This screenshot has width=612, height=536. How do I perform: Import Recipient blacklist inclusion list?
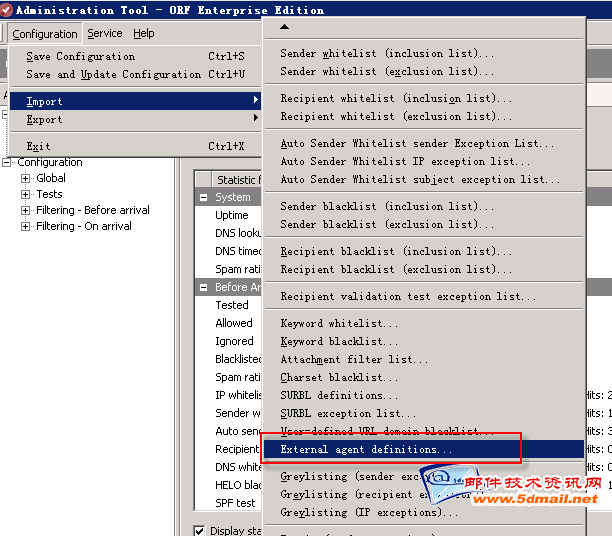tap(424, 251)
